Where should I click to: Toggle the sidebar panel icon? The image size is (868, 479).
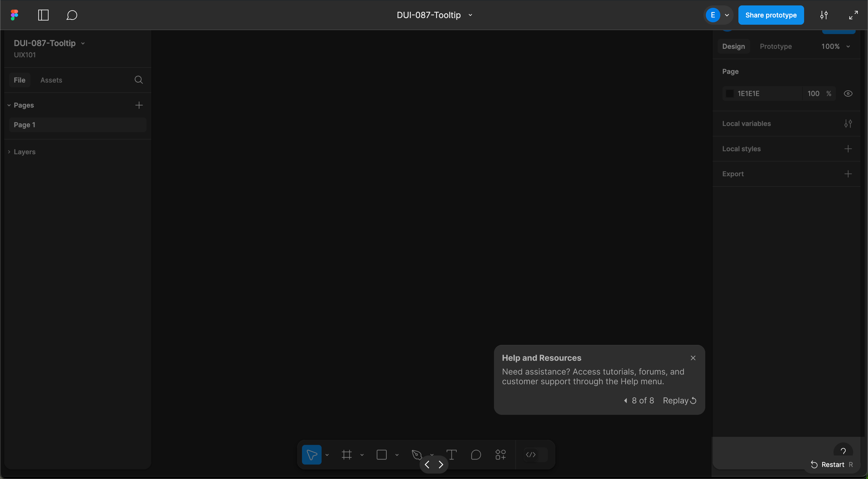pyautogui.click(x=43, y=15)
